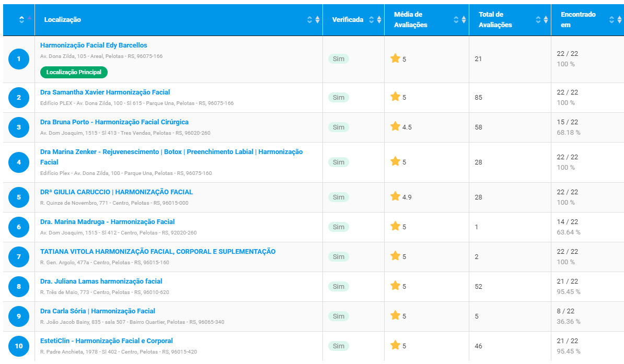Click the Média de Avaliações header text

pyautogui.click(x=411, y=19)
